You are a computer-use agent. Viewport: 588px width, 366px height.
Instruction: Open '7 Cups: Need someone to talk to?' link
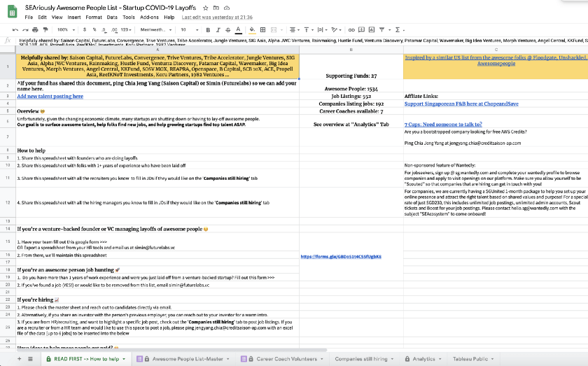(x=443, y=124)
